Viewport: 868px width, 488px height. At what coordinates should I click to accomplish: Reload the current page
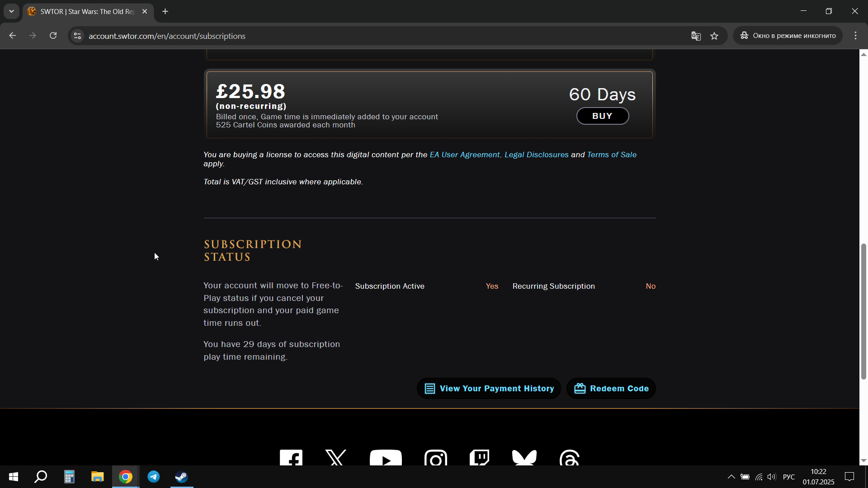(x=53, y=36)
